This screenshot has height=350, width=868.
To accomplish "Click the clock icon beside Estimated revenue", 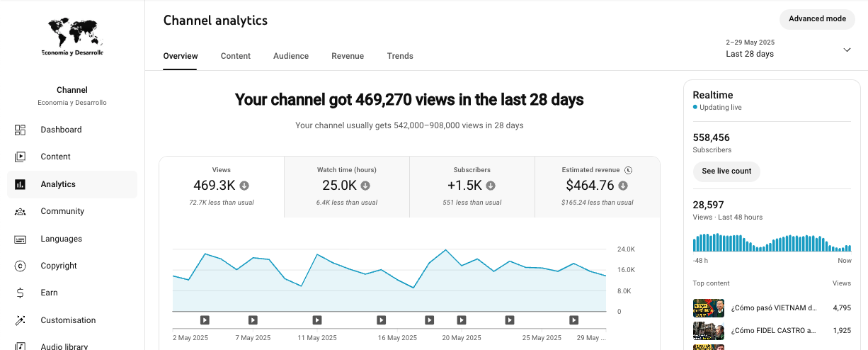I will 628,170.
